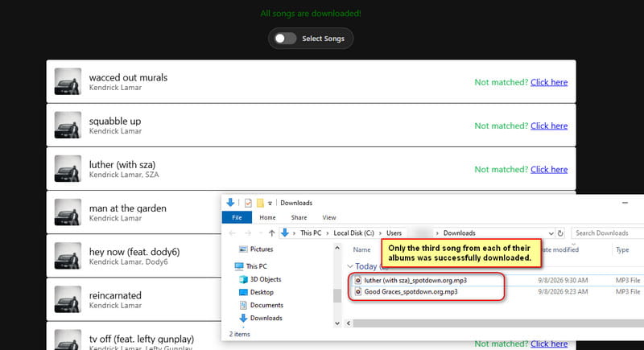Select wacced out murals album thumbnail

68,81
